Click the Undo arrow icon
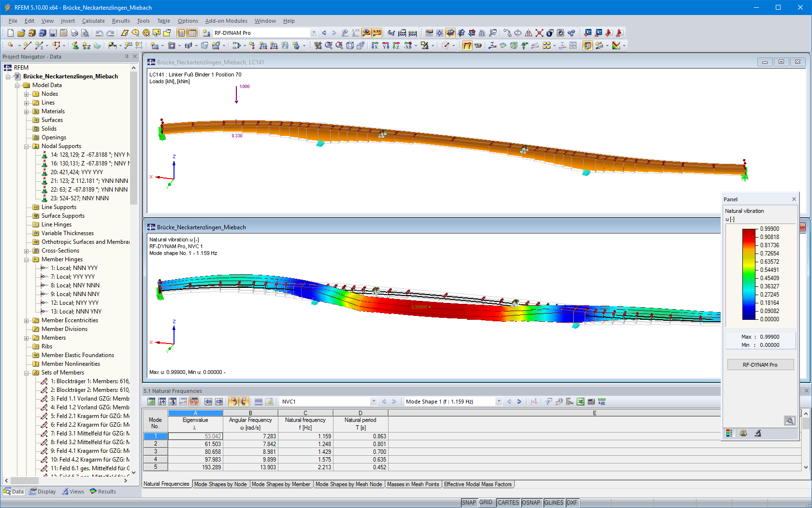 point(99,33)
